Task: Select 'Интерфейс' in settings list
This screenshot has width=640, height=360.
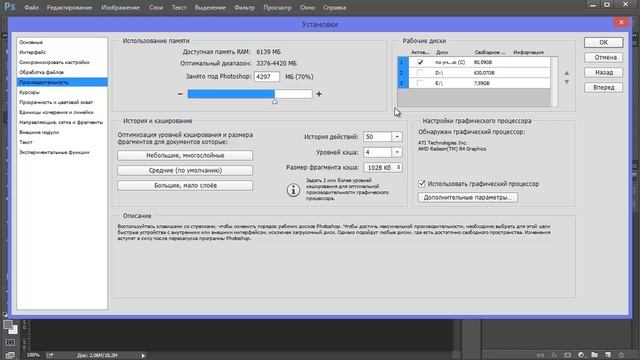Action: tap(62, 52)
